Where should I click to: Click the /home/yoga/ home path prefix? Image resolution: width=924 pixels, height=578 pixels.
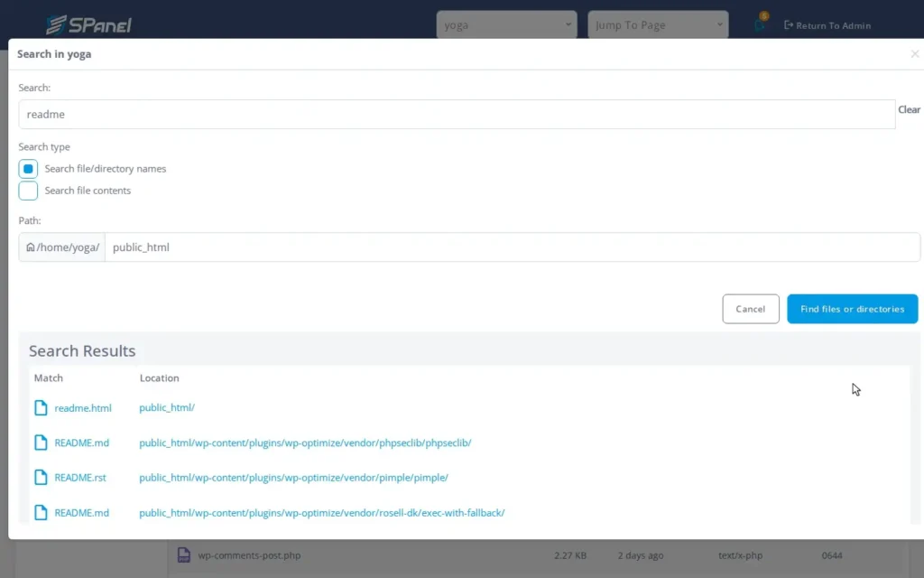(62, 247)
